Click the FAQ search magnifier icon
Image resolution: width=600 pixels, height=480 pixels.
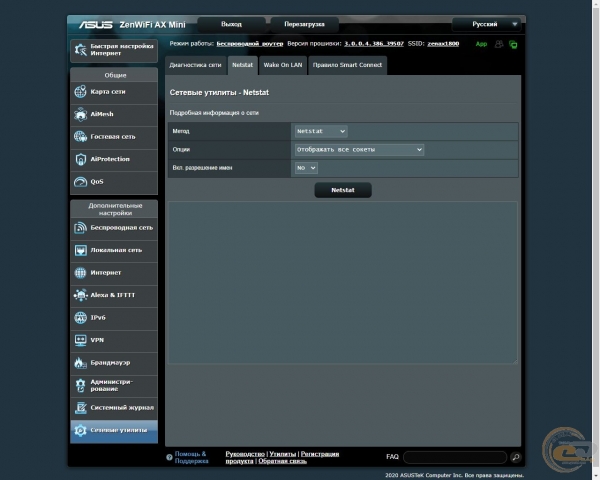click(x=515, y=457)
